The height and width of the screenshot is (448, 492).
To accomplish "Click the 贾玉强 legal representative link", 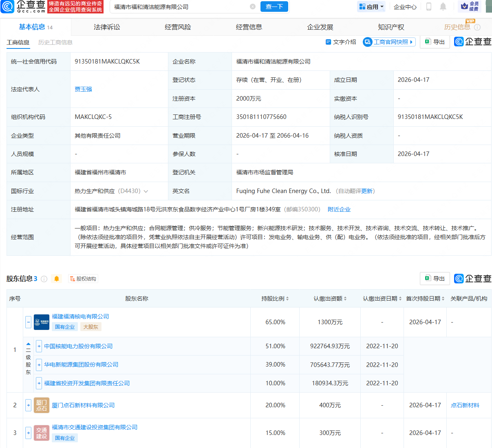I will coord(83,89).
